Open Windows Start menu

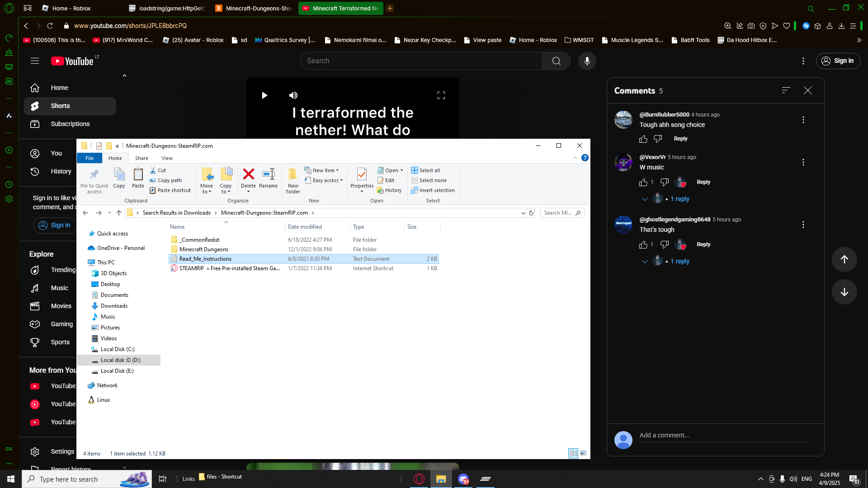pos(11,479)
